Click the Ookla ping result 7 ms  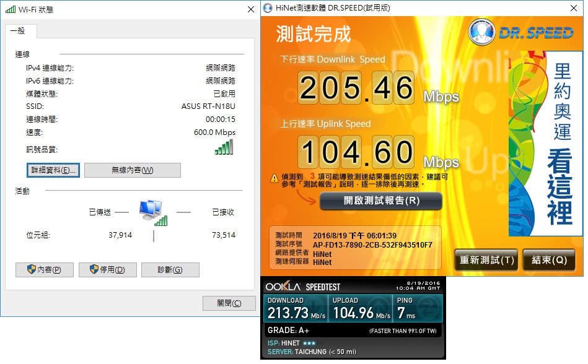(406, 313)
